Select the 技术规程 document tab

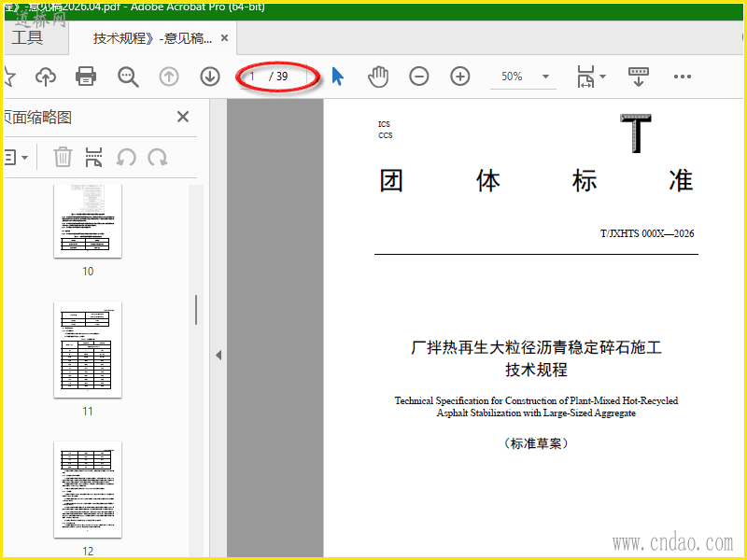(x=153, y=38)
